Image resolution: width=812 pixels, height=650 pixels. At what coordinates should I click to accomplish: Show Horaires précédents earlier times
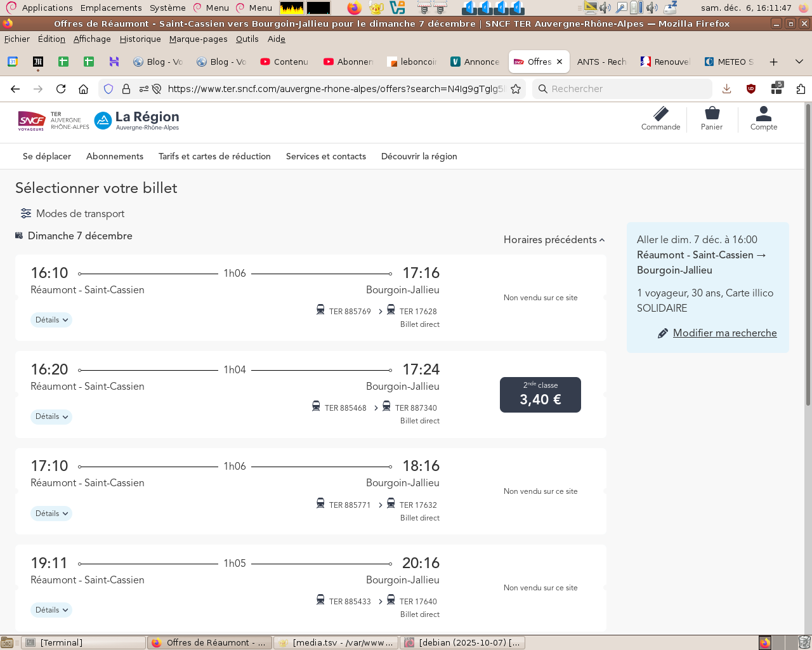click(554, 240)
